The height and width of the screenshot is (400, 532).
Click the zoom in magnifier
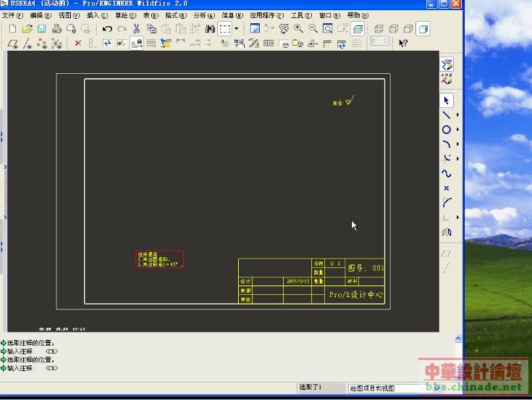click(x=298, y=29)
